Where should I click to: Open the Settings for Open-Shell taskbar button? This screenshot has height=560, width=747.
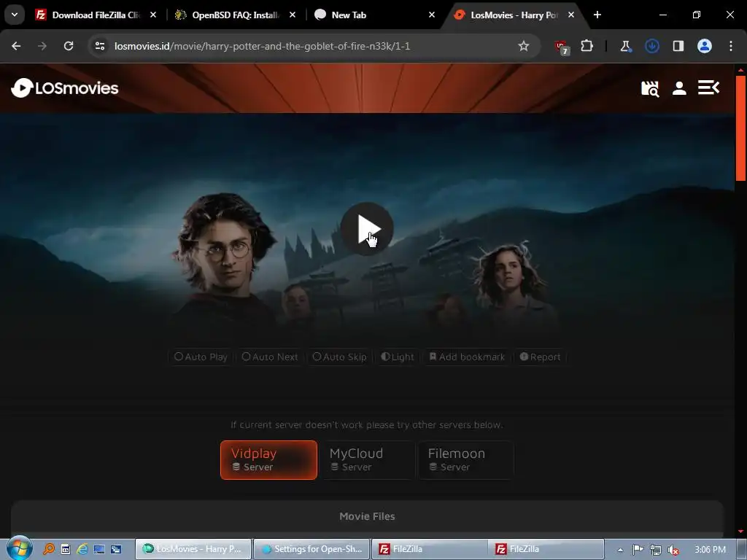coord(311,549)
